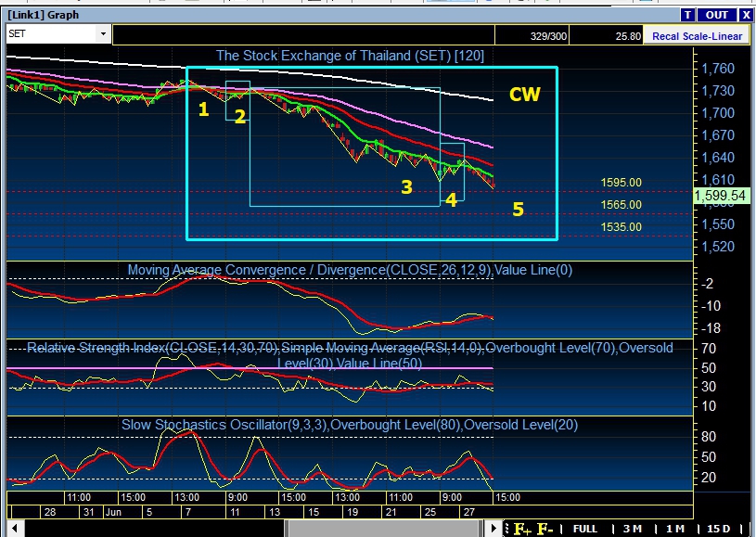The width and height of the screenshot is (756, 537).
Task: Click the 80 value on Stochastics axis
Action: (x=709, y=437)
